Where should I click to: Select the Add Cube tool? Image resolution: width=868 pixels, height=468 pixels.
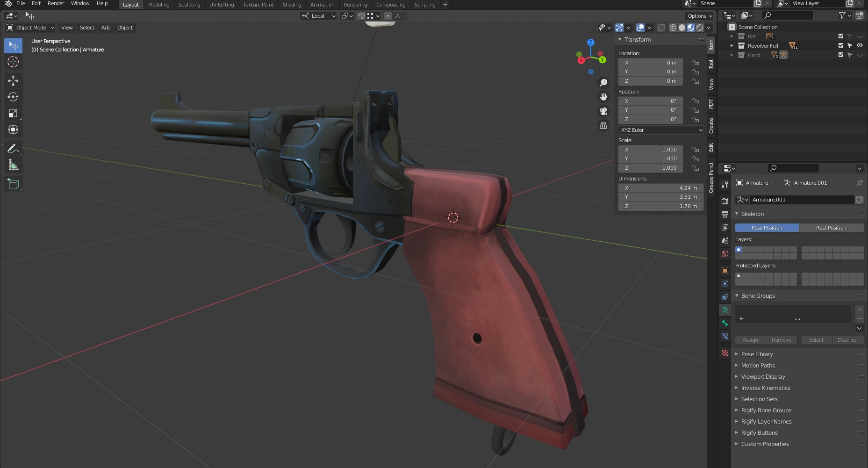click(x=13, y=184)
